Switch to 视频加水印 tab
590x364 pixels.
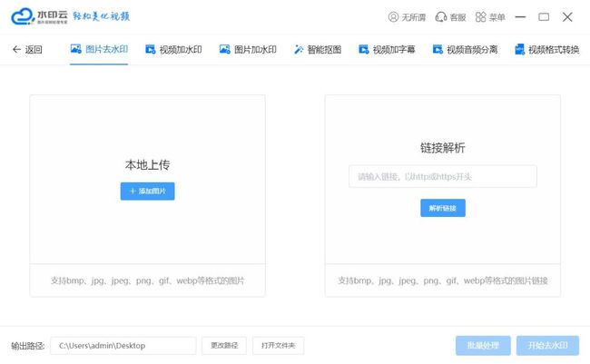(173, 49)
